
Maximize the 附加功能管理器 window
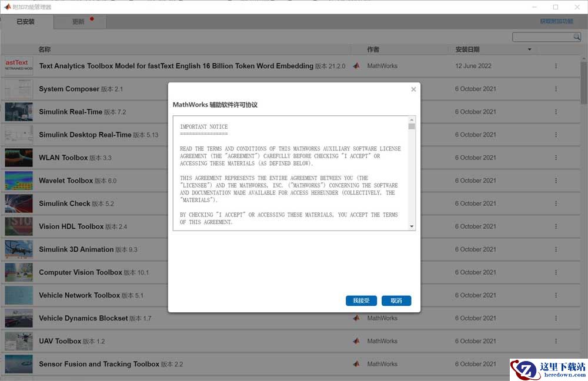click(556, 7)
